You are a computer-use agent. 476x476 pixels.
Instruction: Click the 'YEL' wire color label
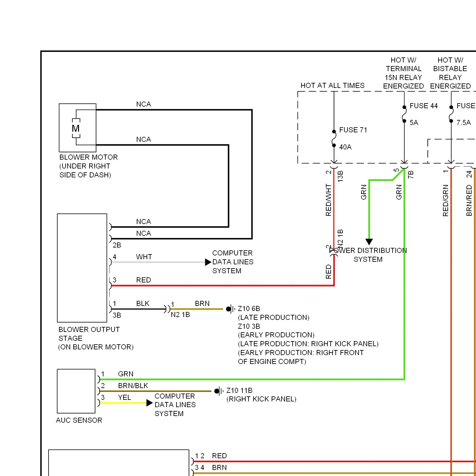[124, 398]
